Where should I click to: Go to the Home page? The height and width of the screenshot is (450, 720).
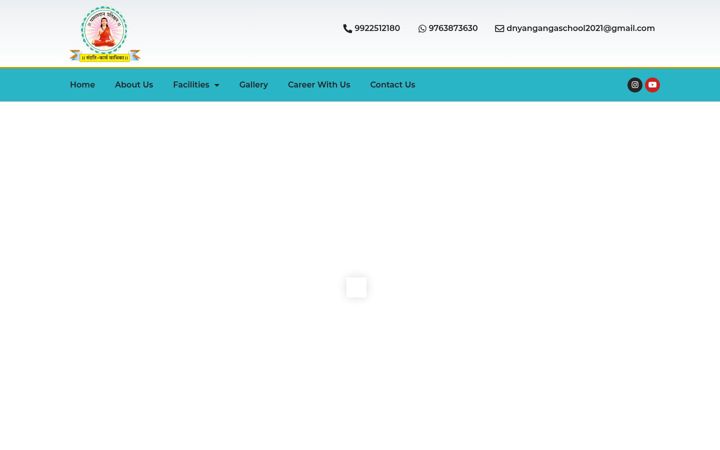(82, 85)
